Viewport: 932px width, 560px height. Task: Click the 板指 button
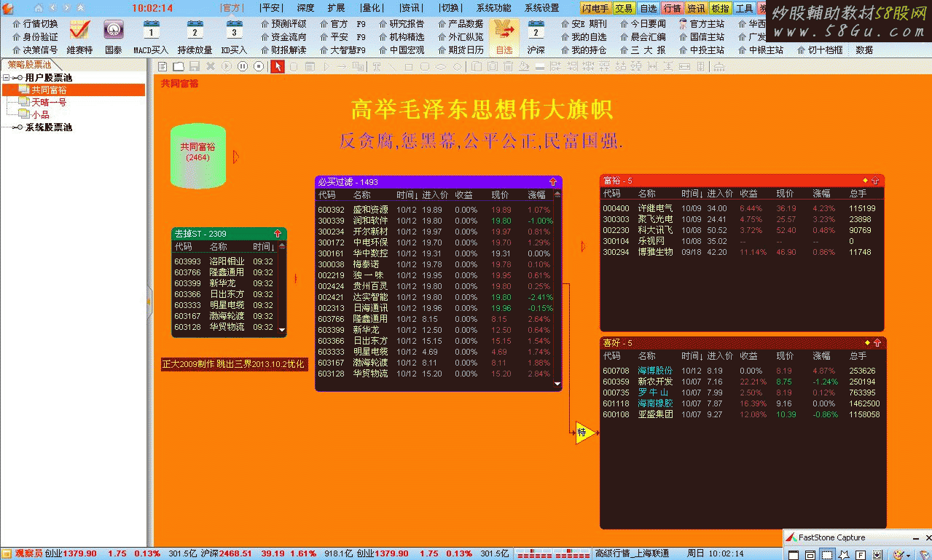(720, 8)
